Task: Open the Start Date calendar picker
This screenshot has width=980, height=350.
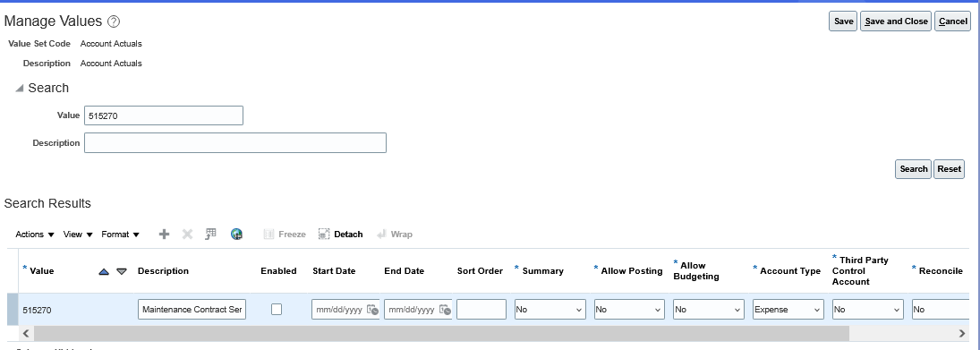Action: pyautogui.click(x=372, y=310)
